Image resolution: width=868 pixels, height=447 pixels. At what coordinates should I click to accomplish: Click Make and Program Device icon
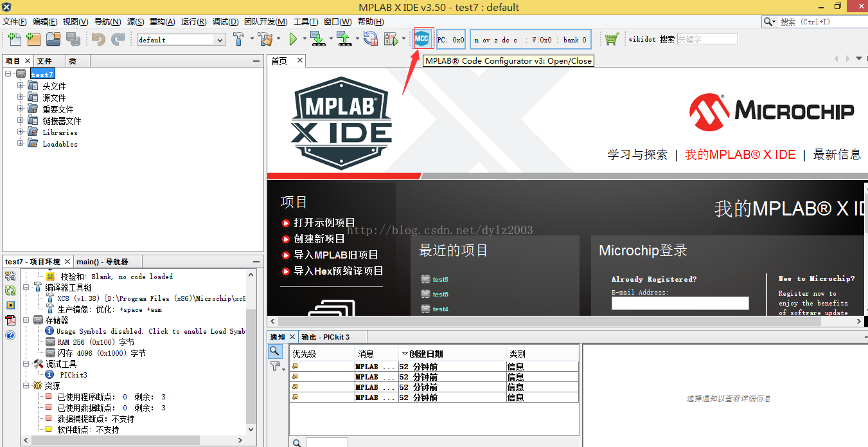point(317,39)
